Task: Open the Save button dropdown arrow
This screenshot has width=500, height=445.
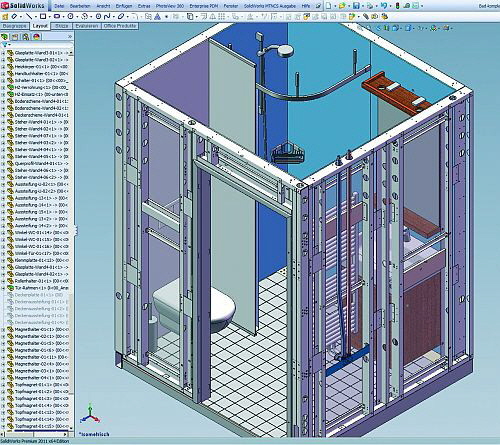Action: pos(362,6)
